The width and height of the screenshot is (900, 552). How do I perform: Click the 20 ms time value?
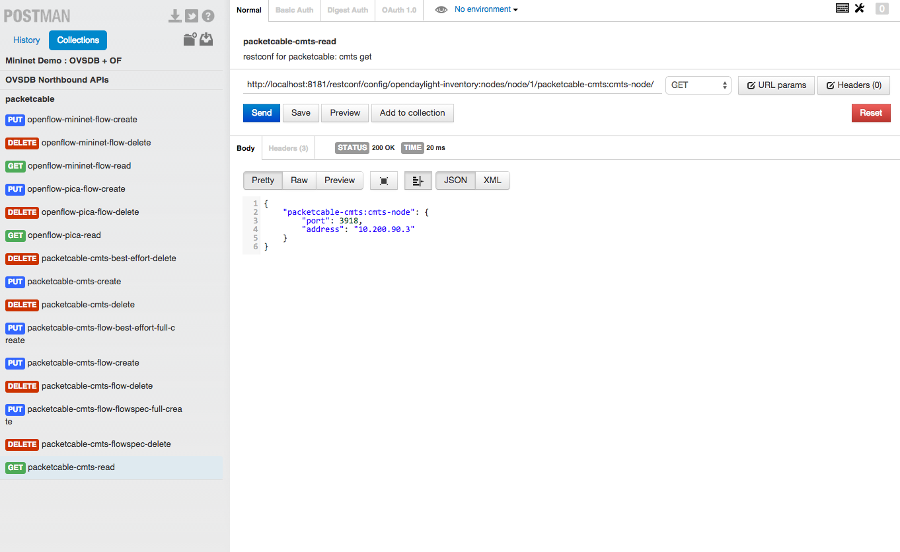pyautogui.click(x=436, y=148)
